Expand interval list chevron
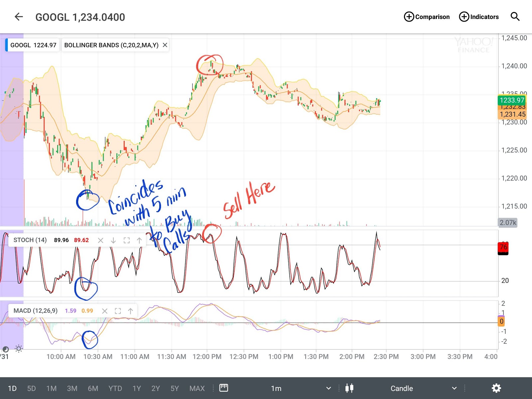532x399 pixels. pyautogui.click(x=329, y=388)
